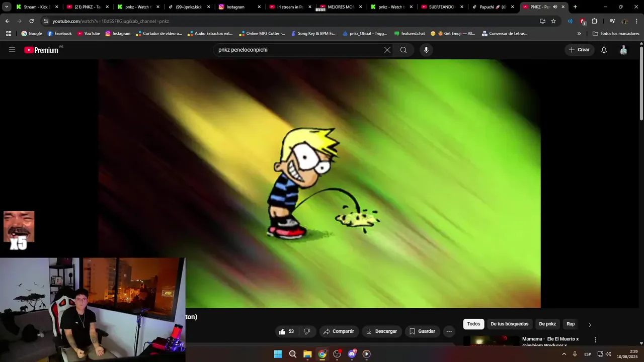
Task: Click the page vertical scrollbar
Action: point(641,83)
